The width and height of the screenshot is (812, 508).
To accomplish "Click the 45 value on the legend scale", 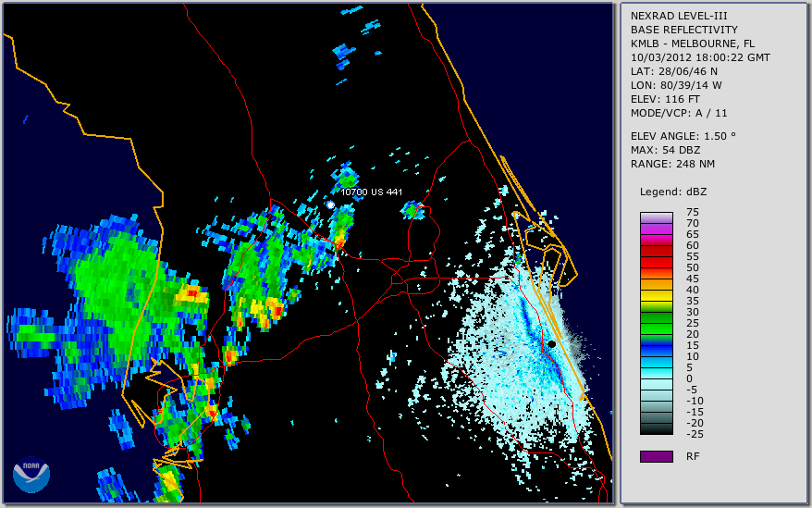I will (693, 279).
